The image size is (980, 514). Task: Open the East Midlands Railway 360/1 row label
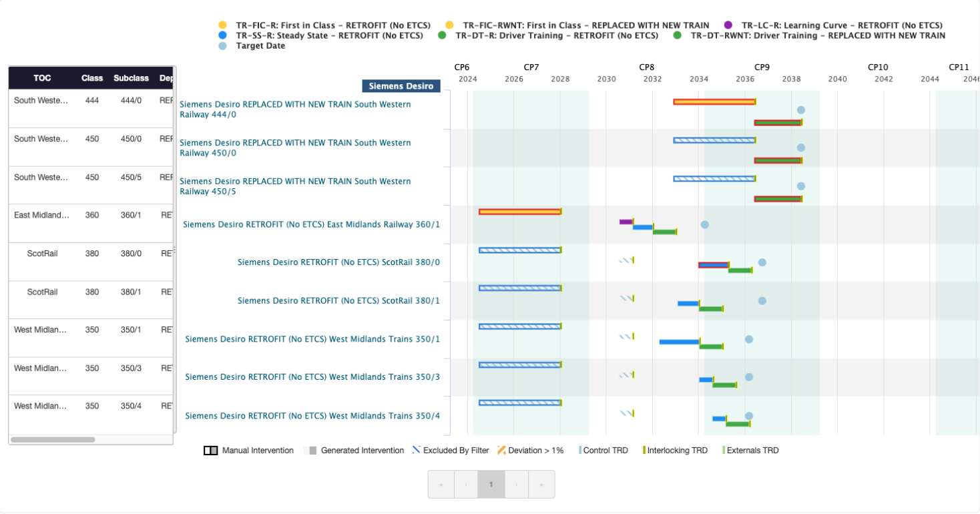click(x=311, y=224)
